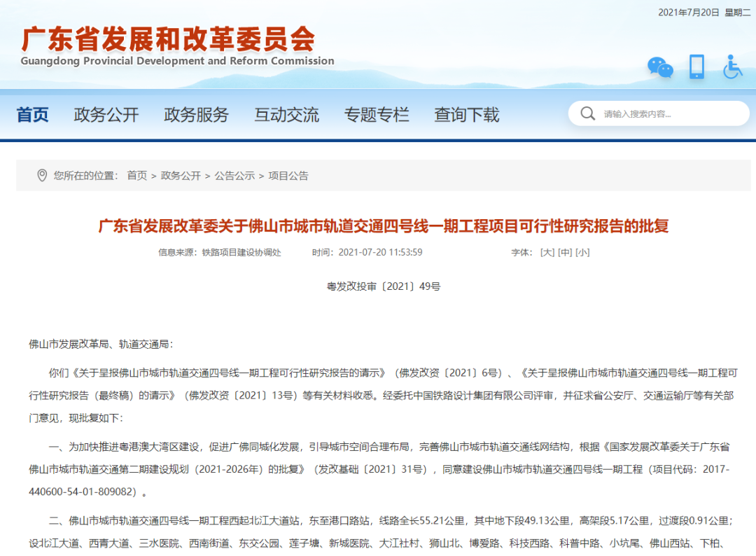Open 查询下载 in the navigation bar

467,115
